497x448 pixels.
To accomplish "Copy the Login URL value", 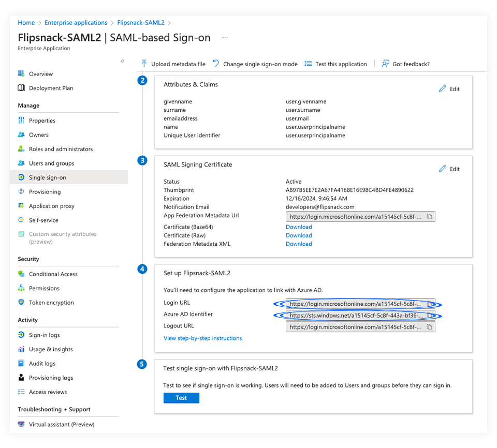I will click(x=430, y=304).
